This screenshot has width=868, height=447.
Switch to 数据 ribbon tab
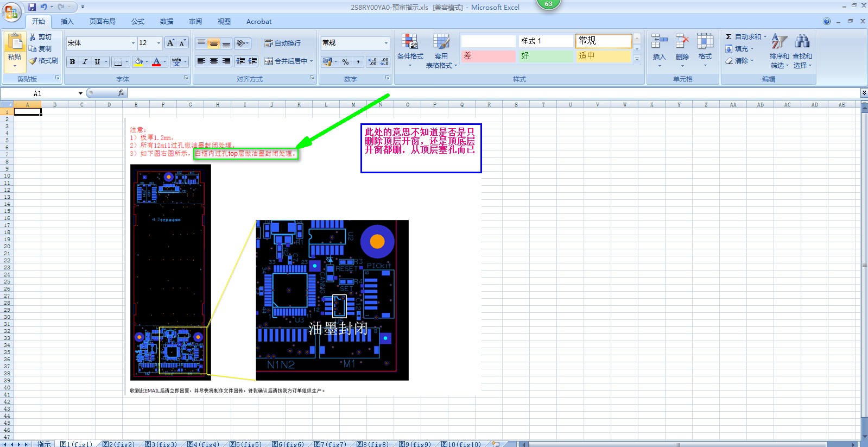pos(167,22)
